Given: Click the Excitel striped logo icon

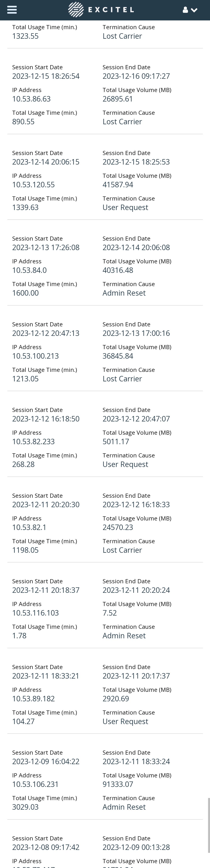Looking at the screenshot, I should [x=76, y=10].
